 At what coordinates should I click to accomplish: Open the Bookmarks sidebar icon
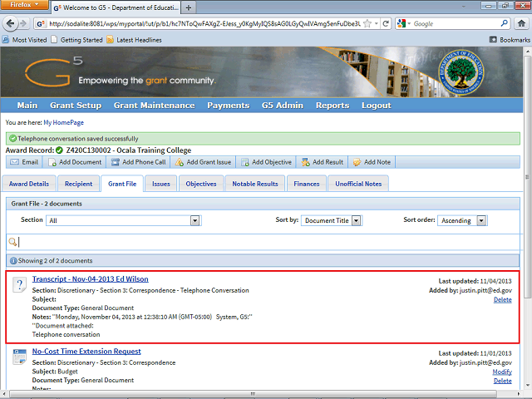click(493, 40)
